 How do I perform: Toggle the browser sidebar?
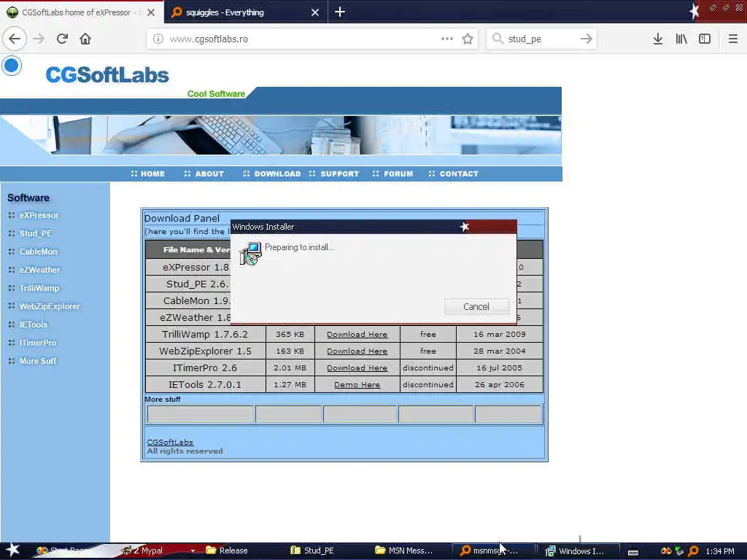(x=705, y=39)
